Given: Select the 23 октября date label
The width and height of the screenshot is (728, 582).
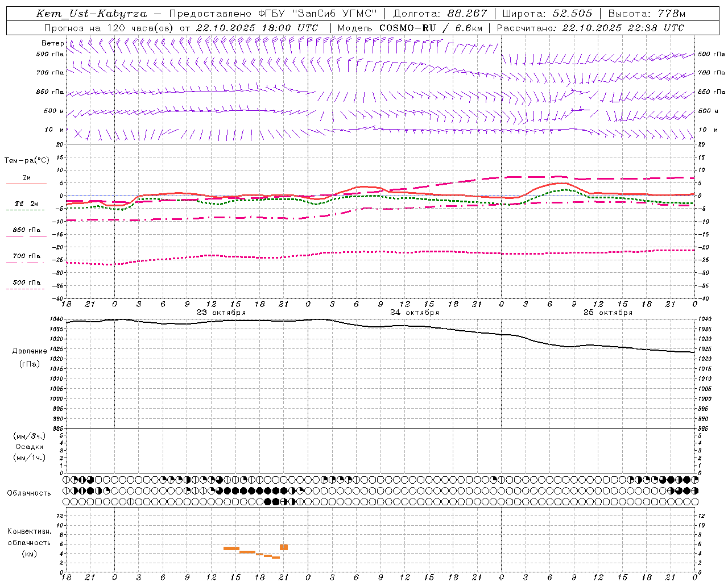Looking at the screenshot, I should (221, 313).
